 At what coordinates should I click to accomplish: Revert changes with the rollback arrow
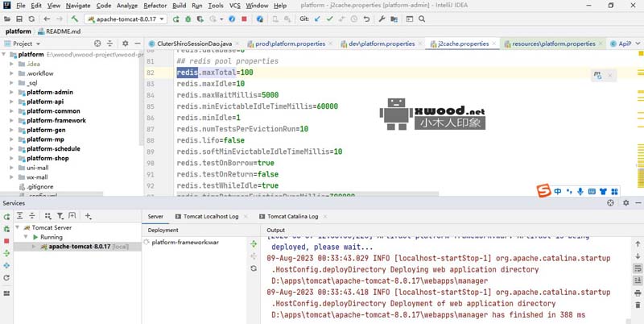tap(366, 19)
